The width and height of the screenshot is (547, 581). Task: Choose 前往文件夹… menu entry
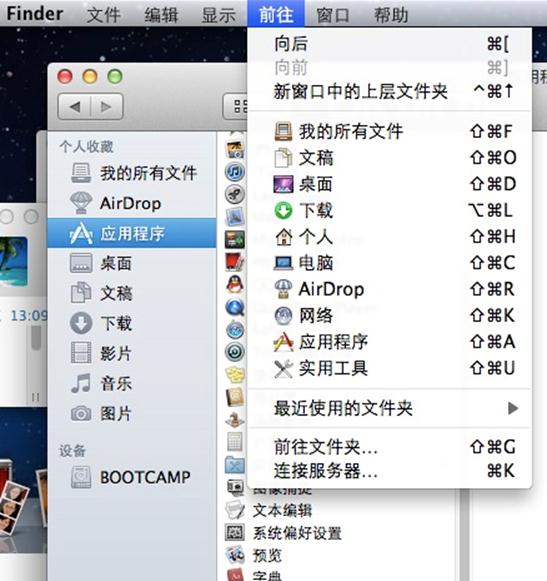[x=390, y=447]
